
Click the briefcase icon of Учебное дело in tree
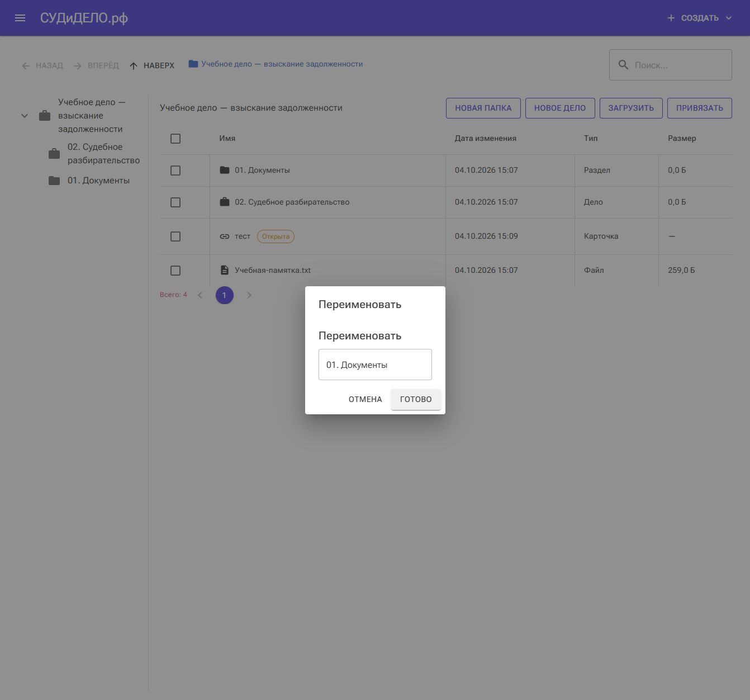point(45,116)
